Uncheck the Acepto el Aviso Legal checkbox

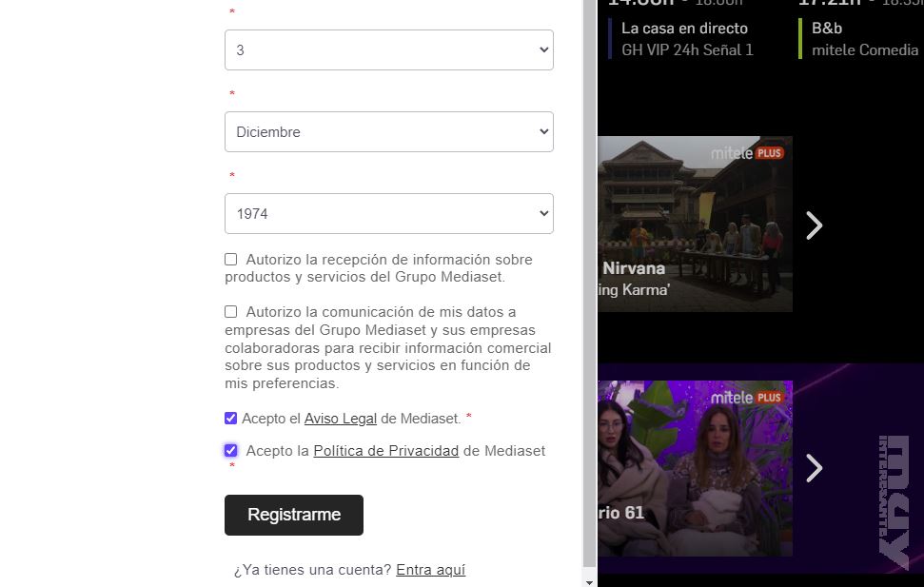[x=231, y=419]
